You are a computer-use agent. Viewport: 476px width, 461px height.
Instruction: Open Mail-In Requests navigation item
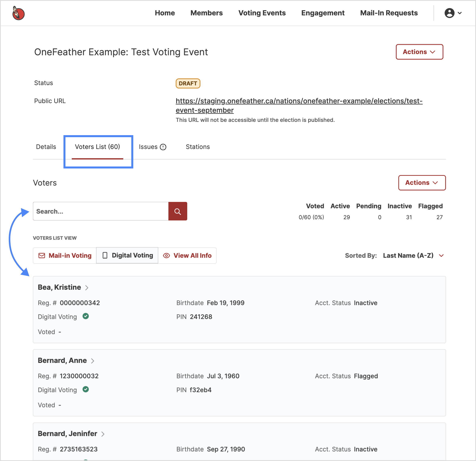[x=389, y=13]
